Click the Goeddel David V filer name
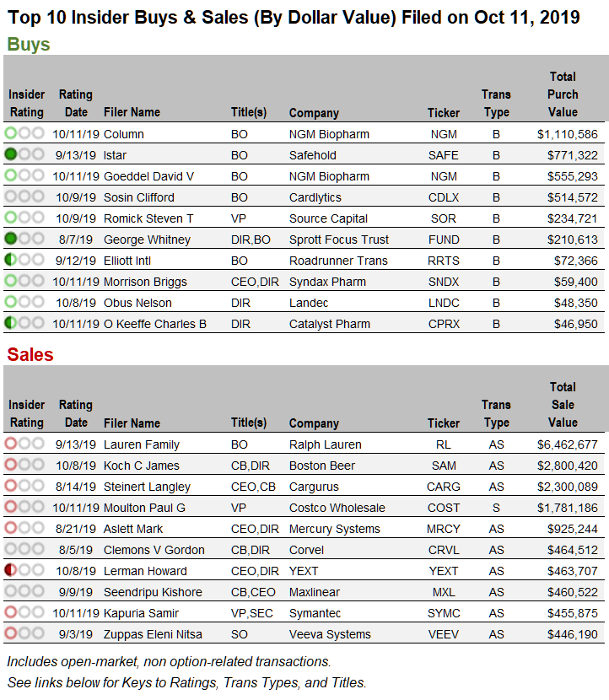609x700 pixels. pyautogui.click(x=148, y=176)
